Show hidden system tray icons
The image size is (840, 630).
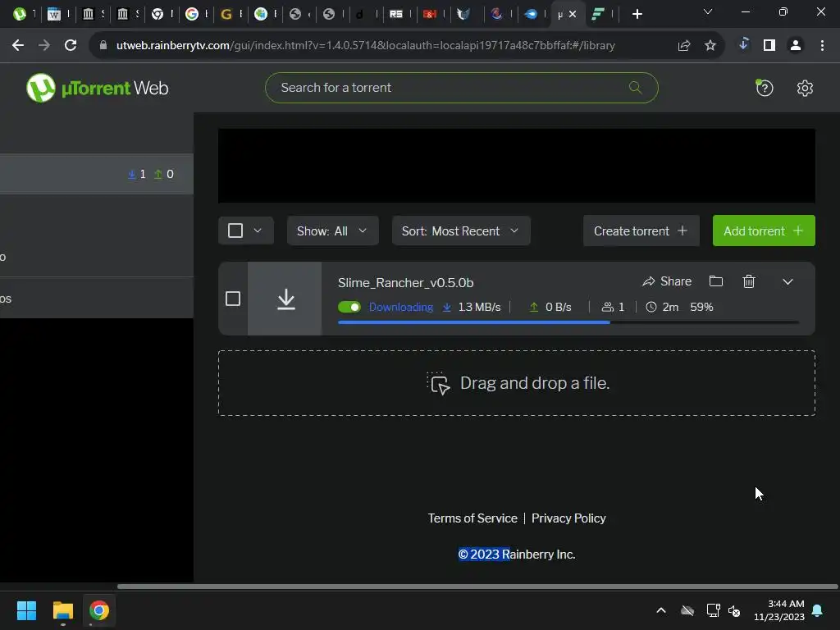[661, 610]
